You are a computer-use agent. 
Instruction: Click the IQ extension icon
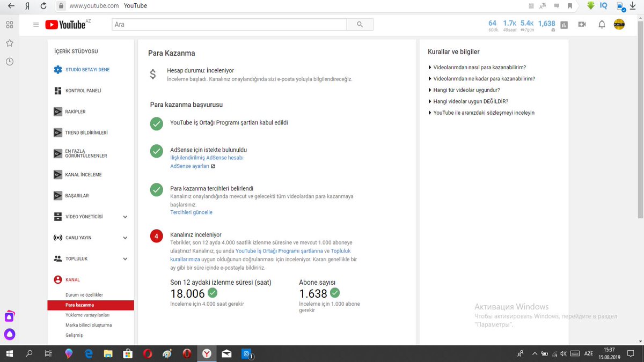pyautogui.click(x=603, y=5)
